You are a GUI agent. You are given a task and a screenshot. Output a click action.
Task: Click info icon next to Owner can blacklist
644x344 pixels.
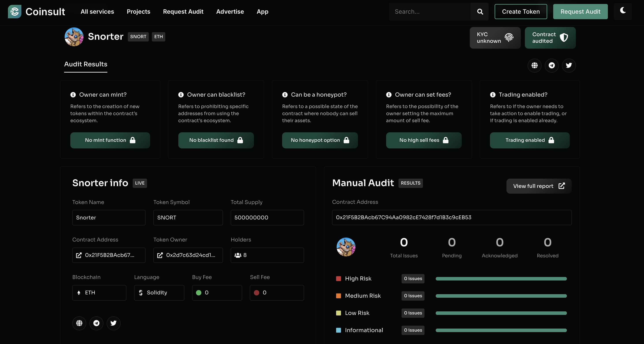point(181,95)
